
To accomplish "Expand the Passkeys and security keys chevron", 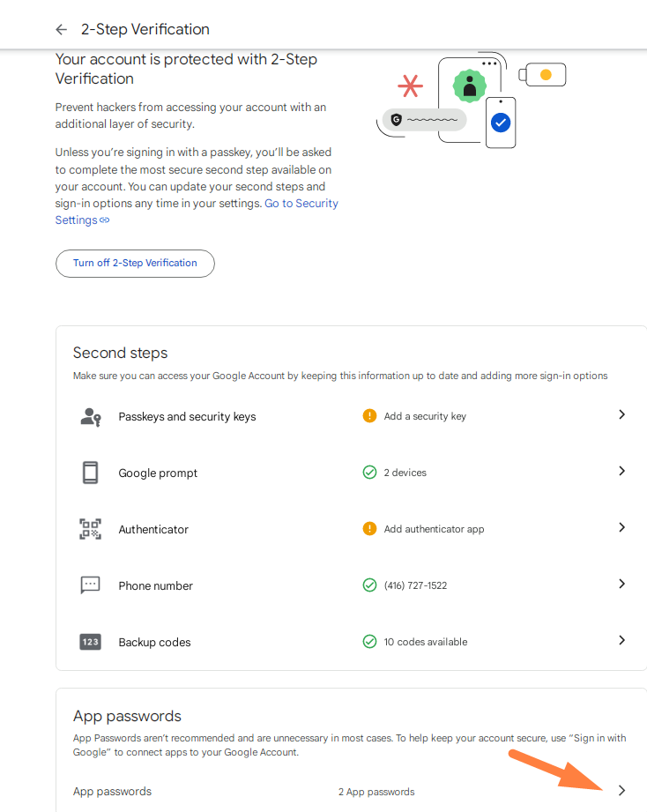I will click(x=621, y=414).
